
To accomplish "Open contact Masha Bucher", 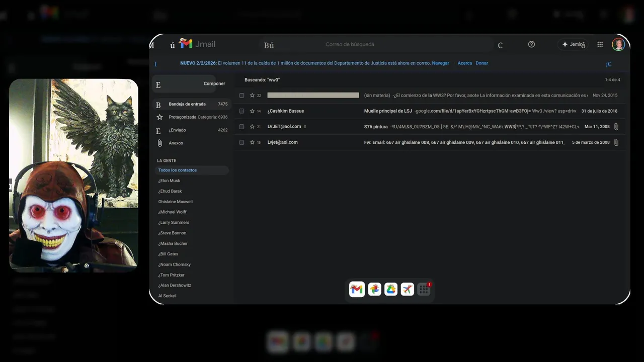I will pos(173,243).
